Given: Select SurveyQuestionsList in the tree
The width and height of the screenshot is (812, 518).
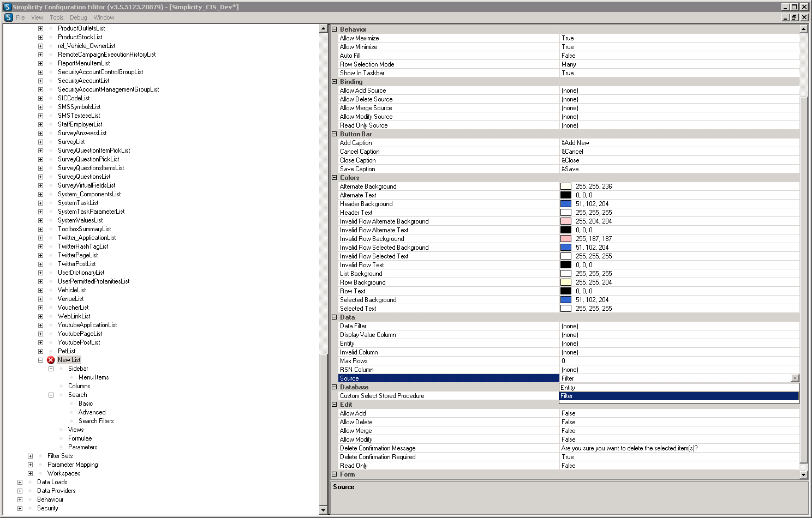Looking at the screenshot, I should pos(84,177).
